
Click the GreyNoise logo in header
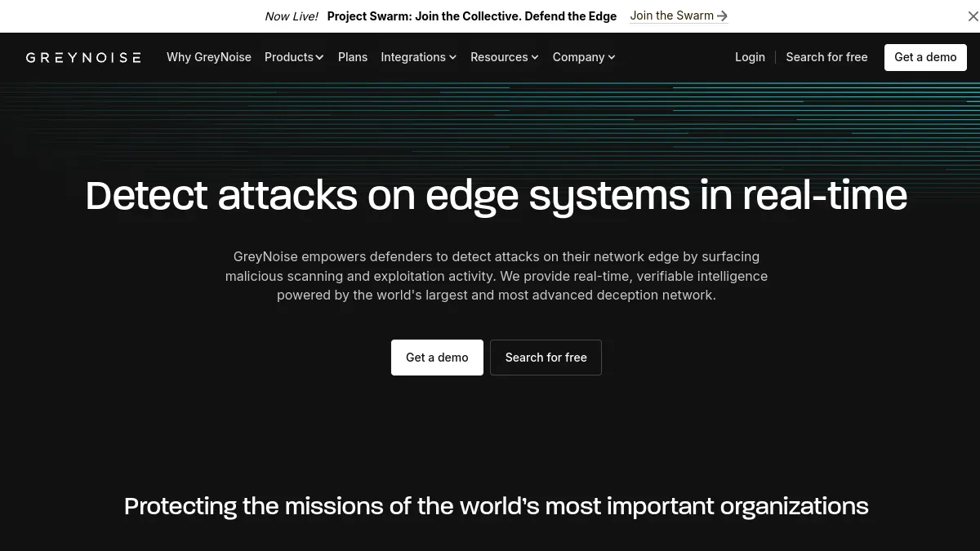tap(83, 57)
